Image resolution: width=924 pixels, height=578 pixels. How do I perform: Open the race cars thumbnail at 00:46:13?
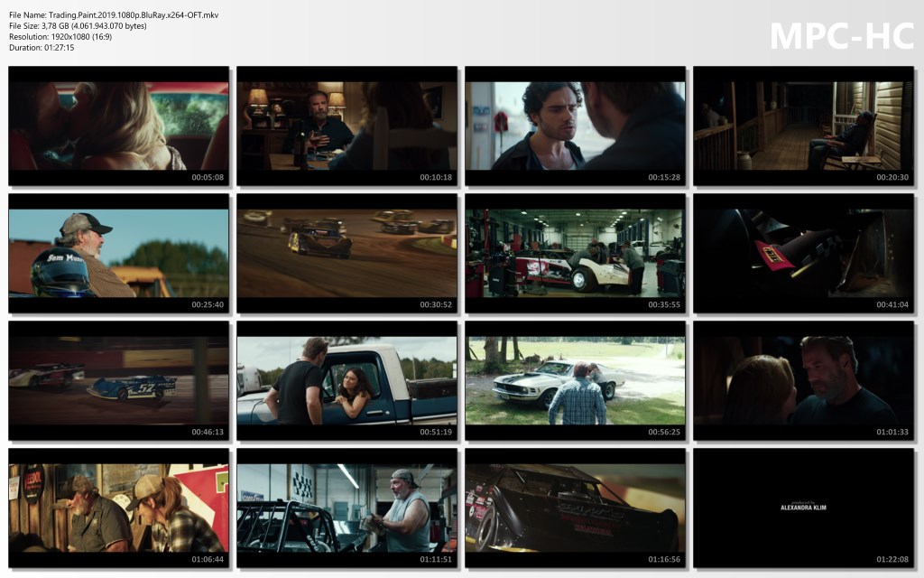click(x=118, y=380)
